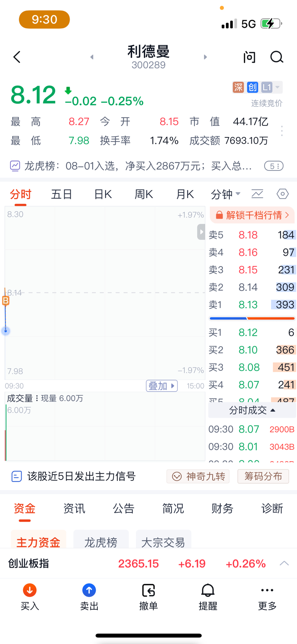
Task: Tap 解锁千档行情 unlock button
Action: (x=252, y=215)
